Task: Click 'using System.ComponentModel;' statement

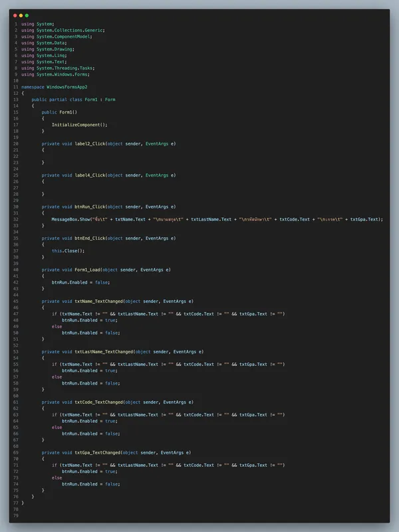Action: coord(57,37)
